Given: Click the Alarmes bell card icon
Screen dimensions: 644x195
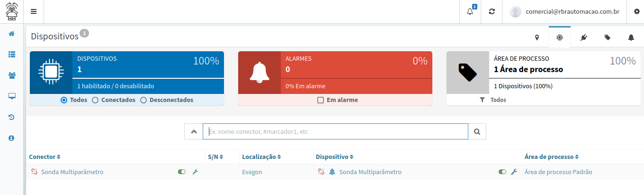Looking at the screenshot, I should pos(259,72).
